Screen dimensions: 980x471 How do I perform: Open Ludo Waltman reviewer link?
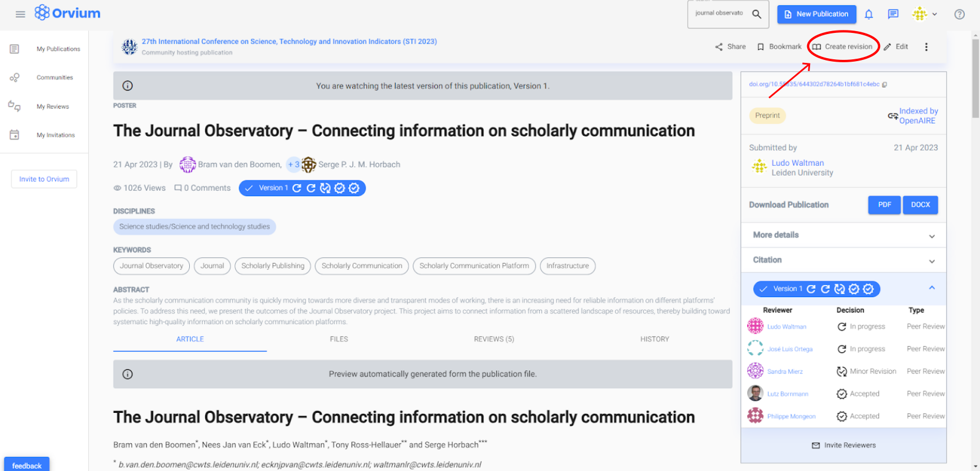[787, 327]
